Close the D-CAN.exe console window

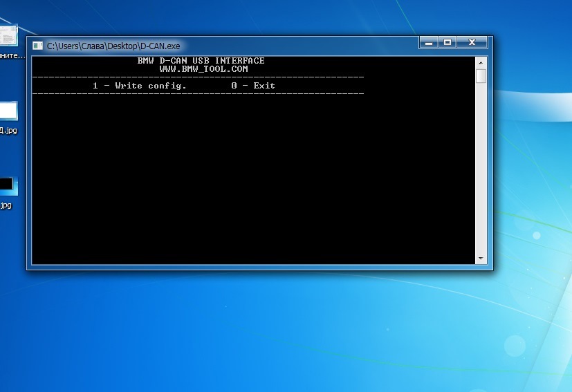(472, 43)
